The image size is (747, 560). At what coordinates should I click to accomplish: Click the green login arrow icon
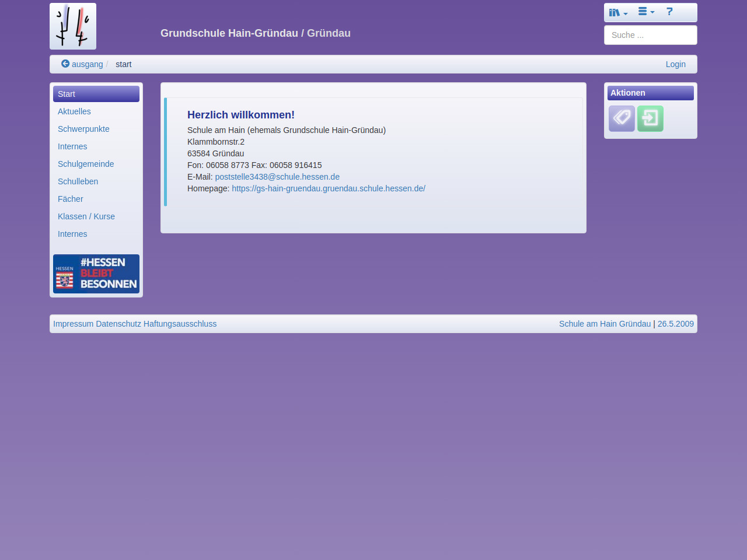650,118
